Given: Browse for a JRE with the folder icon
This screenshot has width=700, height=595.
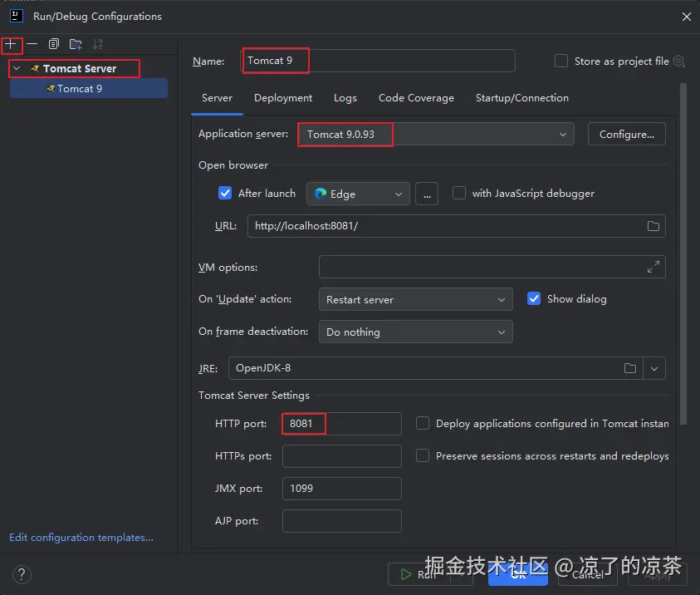Looking at the screenshot, I should coord(630,368).
